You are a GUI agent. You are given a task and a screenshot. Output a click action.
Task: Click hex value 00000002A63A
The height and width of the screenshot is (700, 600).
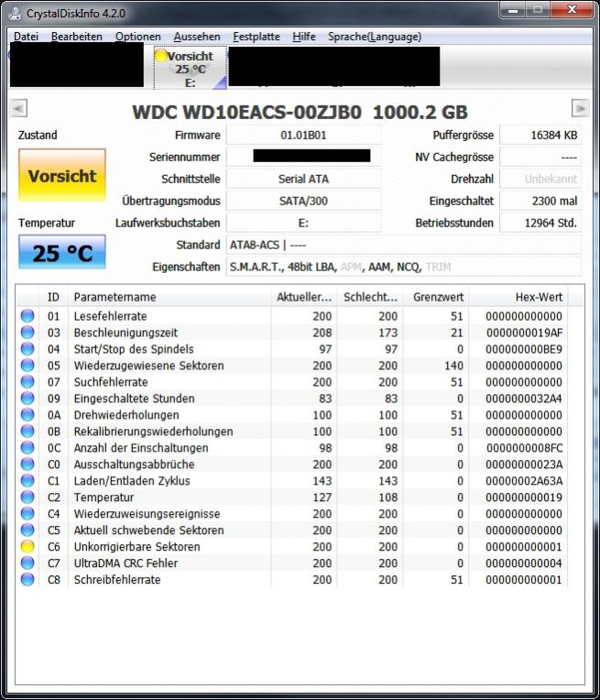click(524, 481)
